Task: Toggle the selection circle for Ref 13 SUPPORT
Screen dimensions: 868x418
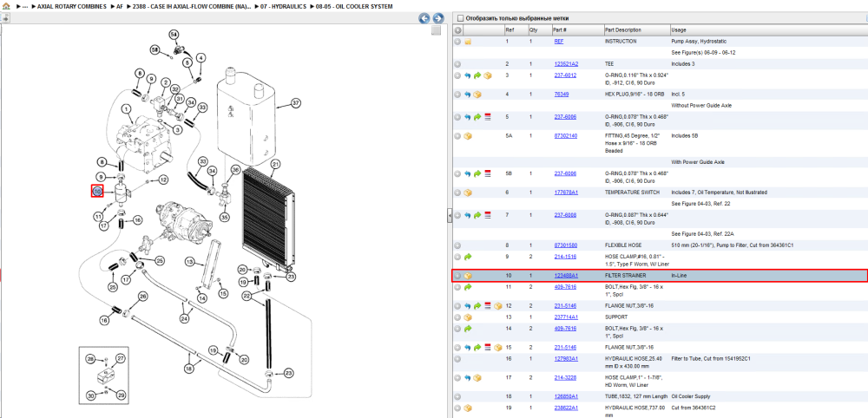Action: coord(457,317)
